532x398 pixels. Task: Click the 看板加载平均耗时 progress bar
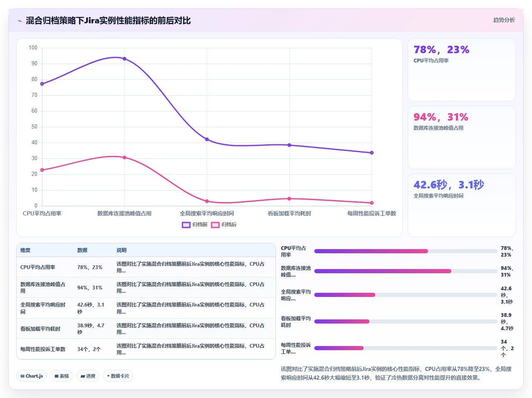tap(406, 321)
